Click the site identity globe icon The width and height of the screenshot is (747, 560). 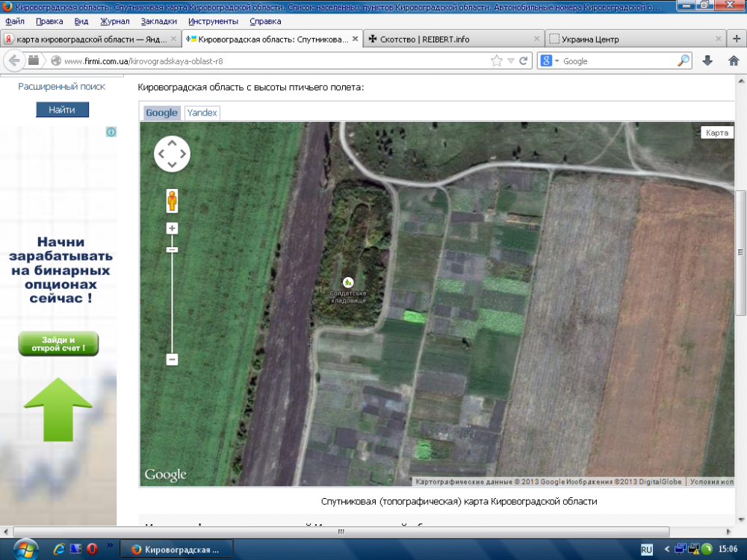point(56,61)
